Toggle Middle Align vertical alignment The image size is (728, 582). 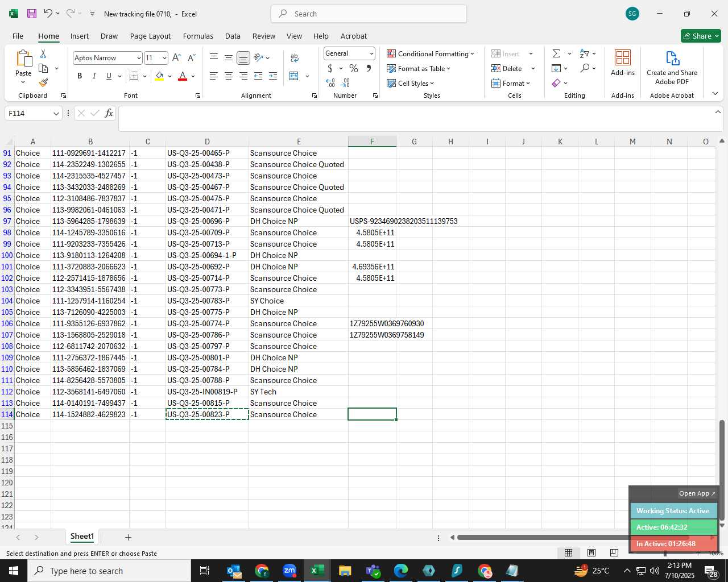point(229,57)
